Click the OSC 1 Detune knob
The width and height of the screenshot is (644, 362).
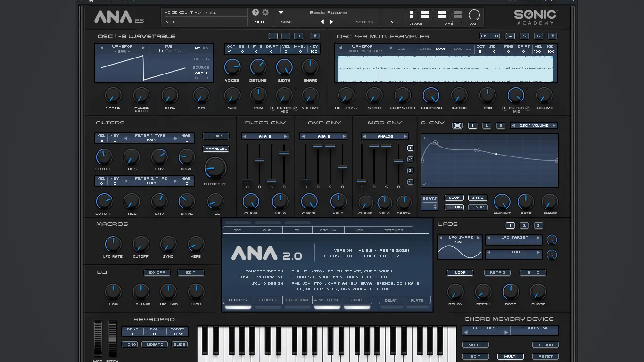(x=258, y=67)
